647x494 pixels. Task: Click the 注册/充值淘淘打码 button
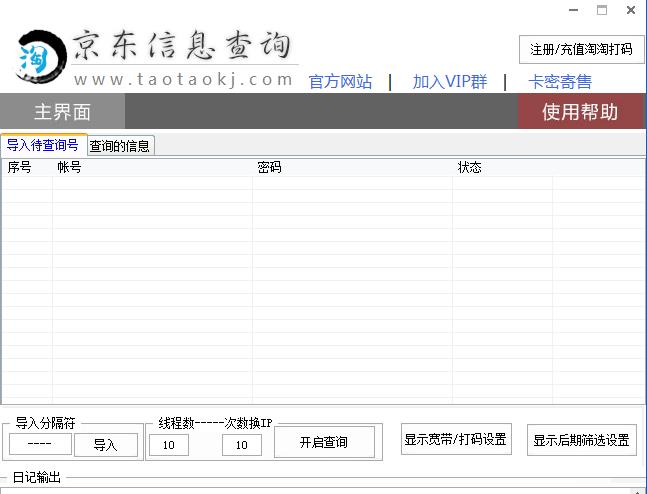(x=581, y=49)
